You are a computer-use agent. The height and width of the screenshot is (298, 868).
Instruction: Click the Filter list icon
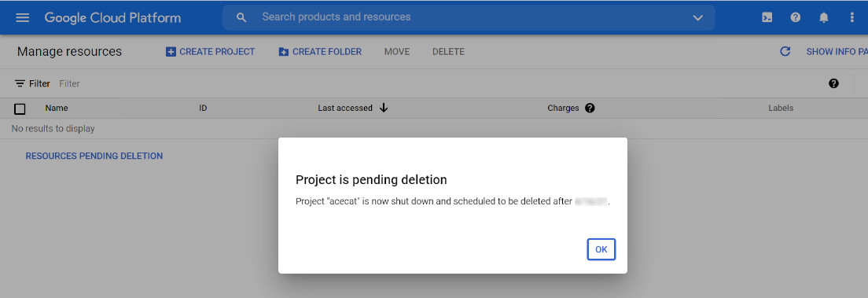(20, 83)
